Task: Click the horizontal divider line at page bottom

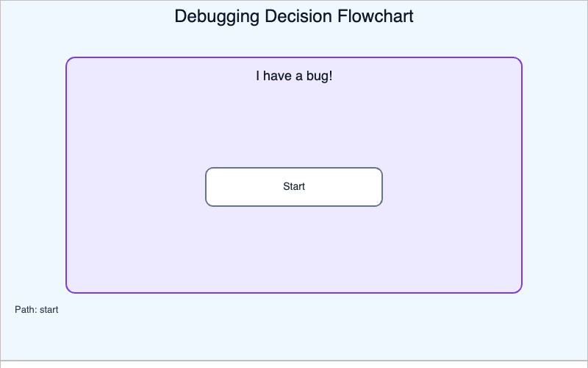Action: (294, 361)
